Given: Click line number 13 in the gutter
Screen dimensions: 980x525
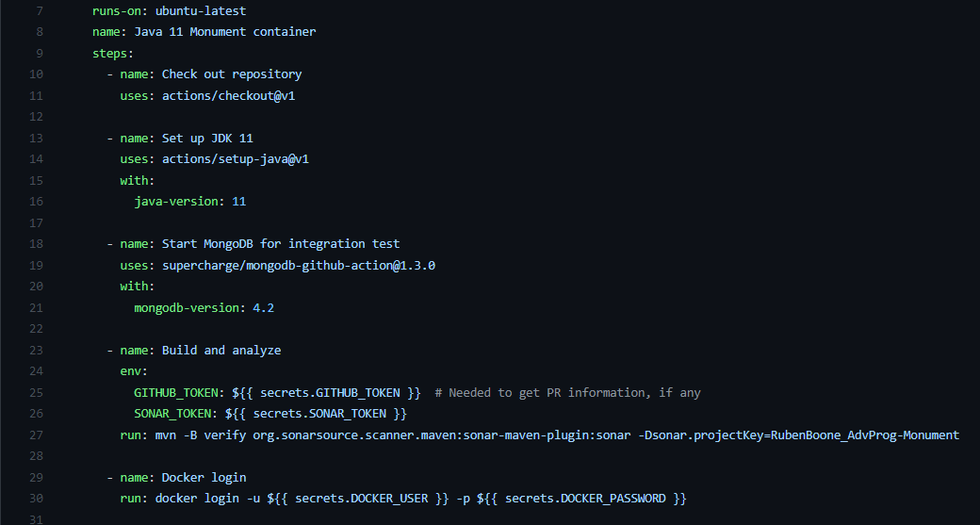Looking at the screenshot, I should tap(36, 139).
